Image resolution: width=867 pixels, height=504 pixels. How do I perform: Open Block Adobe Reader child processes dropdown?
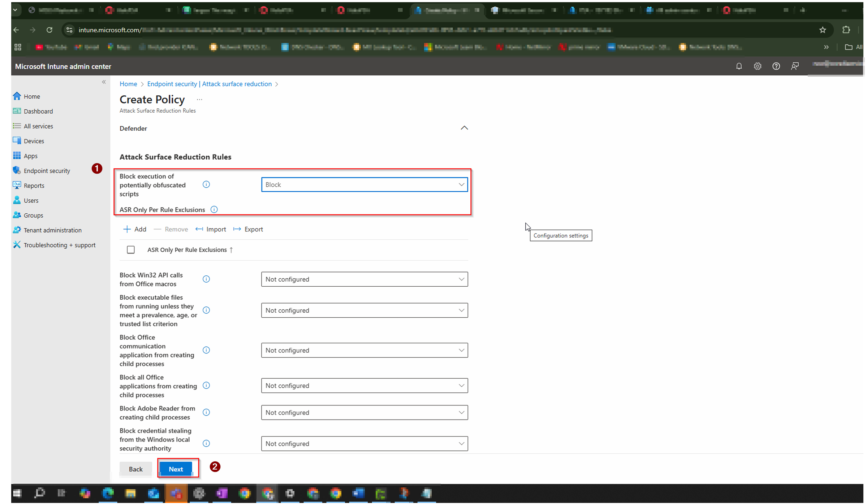(x=365, y=412)
